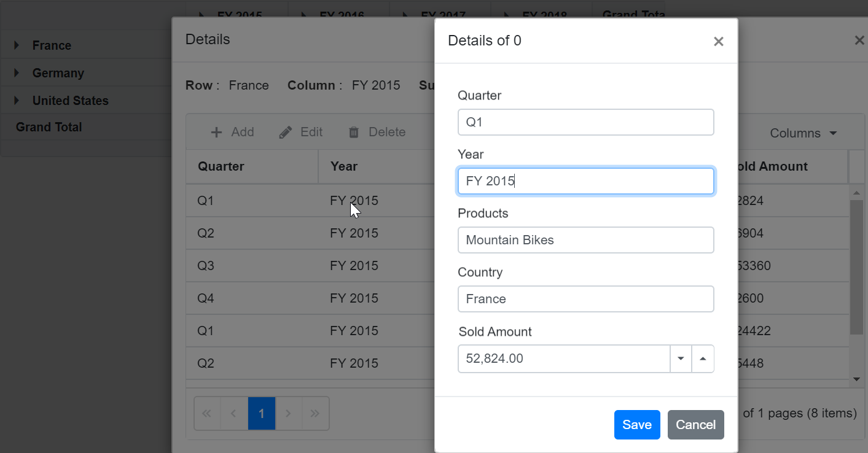Increment the Sold Amount with the up arrow
The height and width of the screenshot is (453, 868).
click(x=703, y=358)
